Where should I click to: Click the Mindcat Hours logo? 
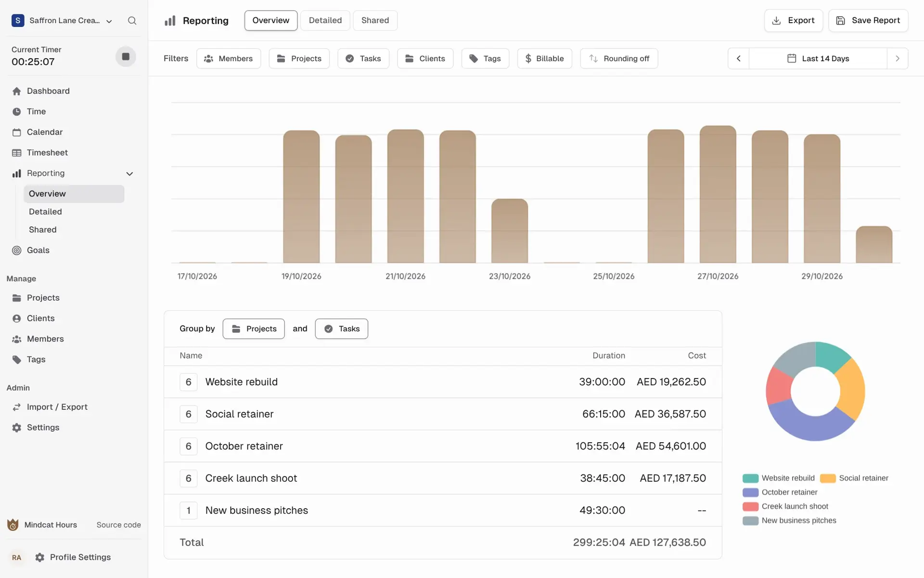coord(13,525)
